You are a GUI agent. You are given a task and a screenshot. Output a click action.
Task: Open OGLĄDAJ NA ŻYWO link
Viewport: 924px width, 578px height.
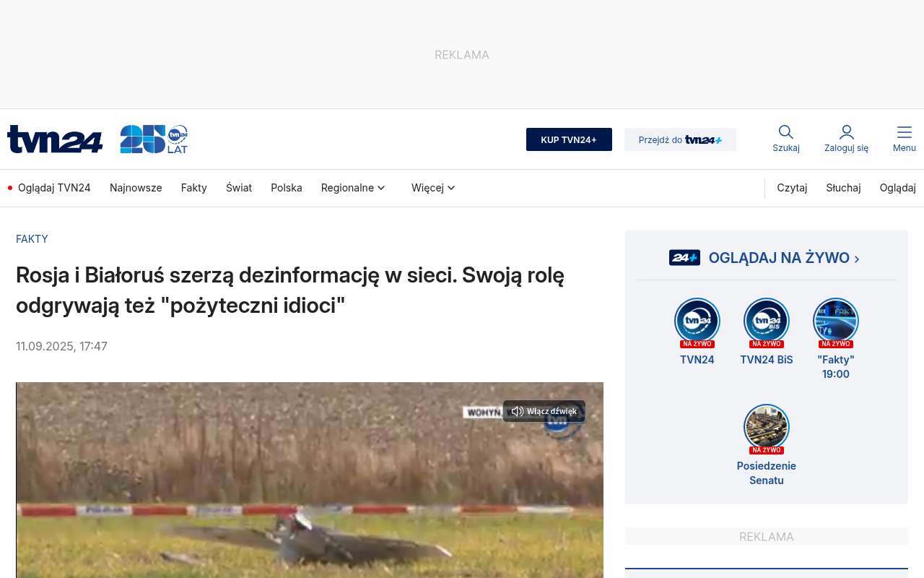tap(784, 258)
